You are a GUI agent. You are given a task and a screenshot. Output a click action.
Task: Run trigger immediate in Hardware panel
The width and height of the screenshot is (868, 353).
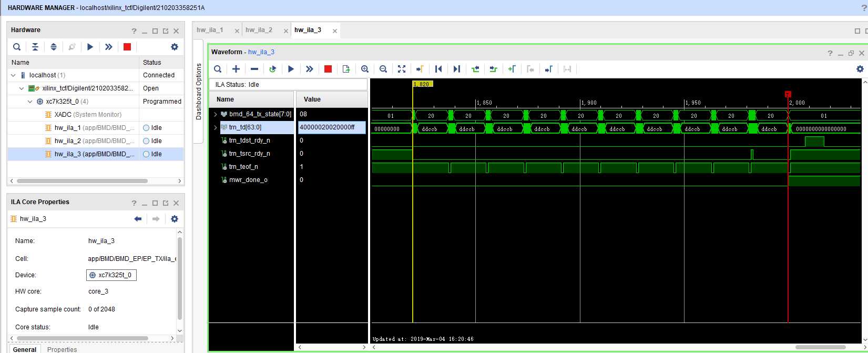coord(109,47)
